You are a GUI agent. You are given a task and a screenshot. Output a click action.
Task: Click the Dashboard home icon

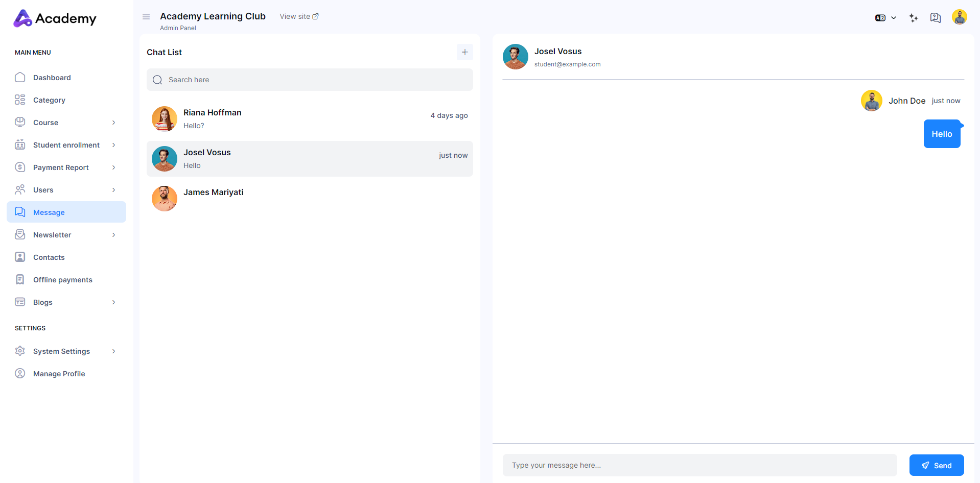20,78
